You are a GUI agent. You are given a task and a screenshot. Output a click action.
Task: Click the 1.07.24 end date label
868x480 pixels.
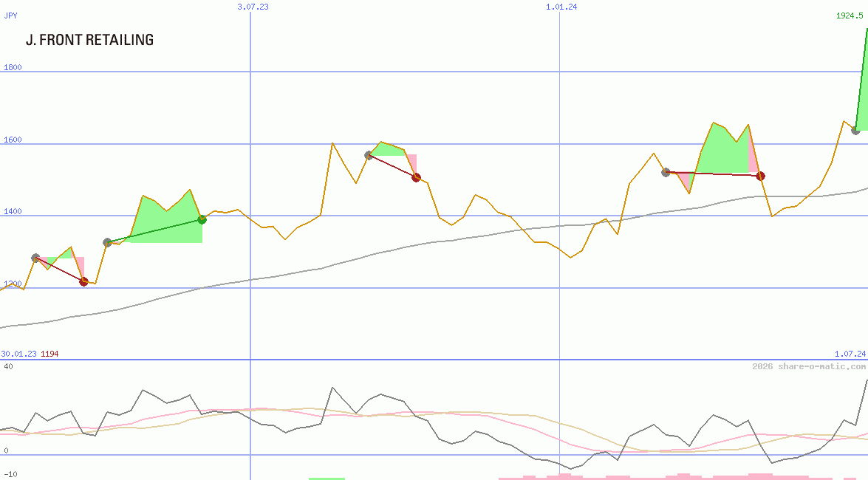click(x=850, y=354)
